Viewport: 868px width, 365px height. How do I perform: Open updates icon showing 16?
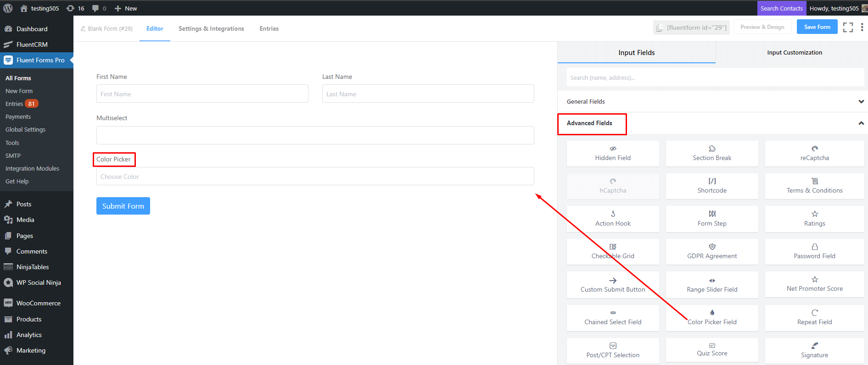click(75, 8)
